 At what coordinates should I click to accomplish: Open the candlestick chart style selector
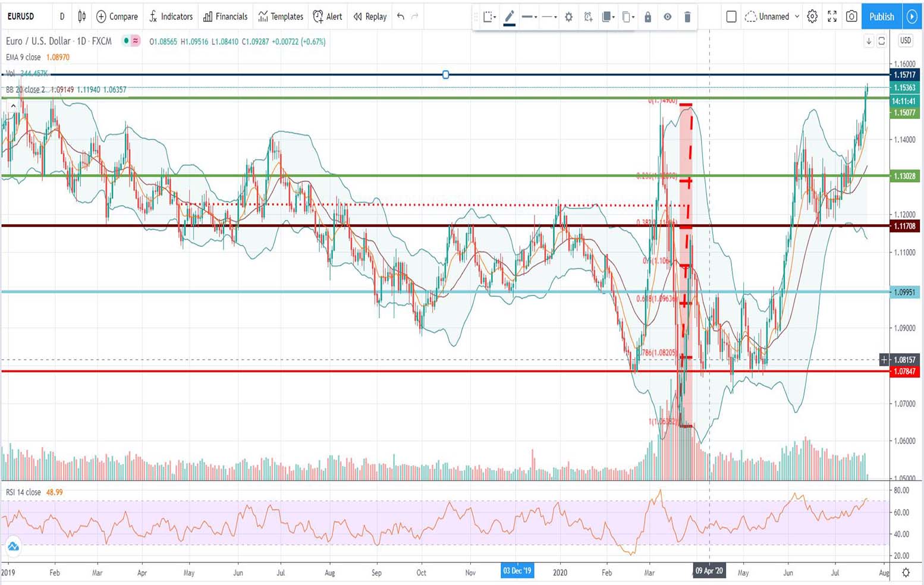click(81, 17)
